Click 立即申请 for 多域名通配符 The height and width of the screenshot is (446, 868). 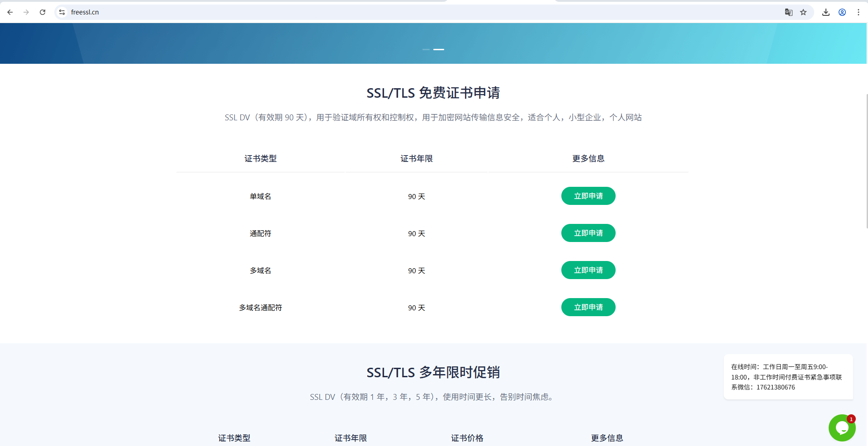click(588, 307)
